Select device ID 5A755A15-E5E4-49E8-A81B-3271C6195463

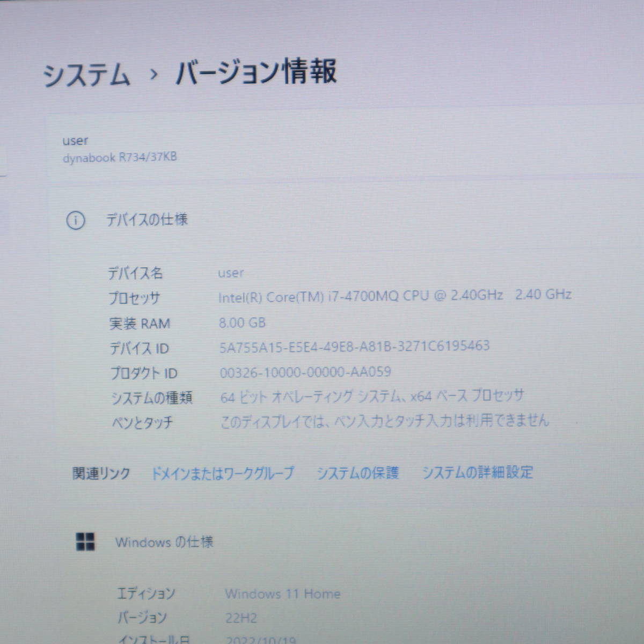(355, 346)
